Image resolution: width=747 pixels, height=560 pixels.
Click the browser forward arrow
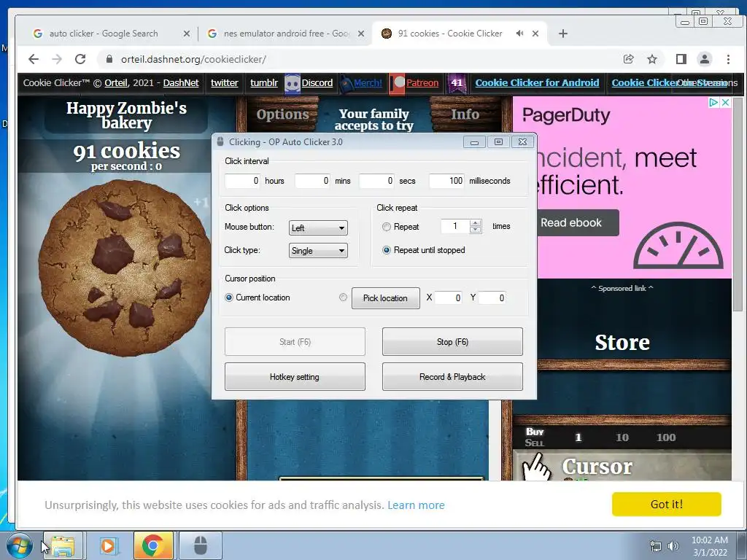pyautogui.click(x=57, y=59)
